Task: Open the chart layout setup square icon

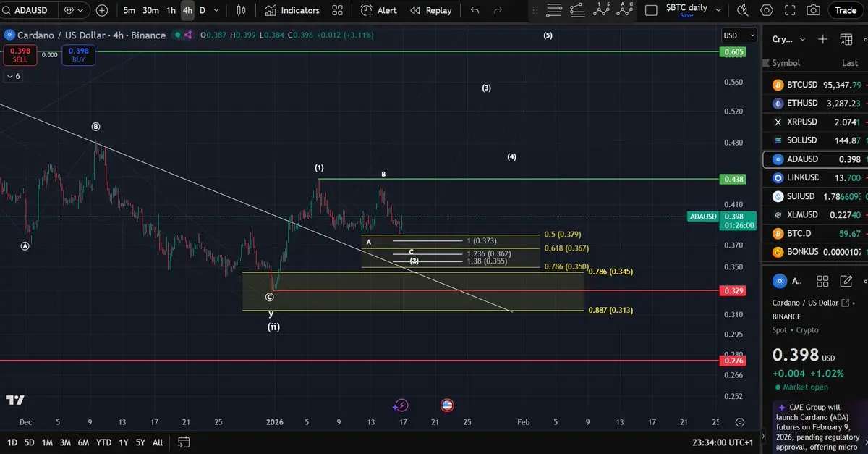Action: pos(651,10)
